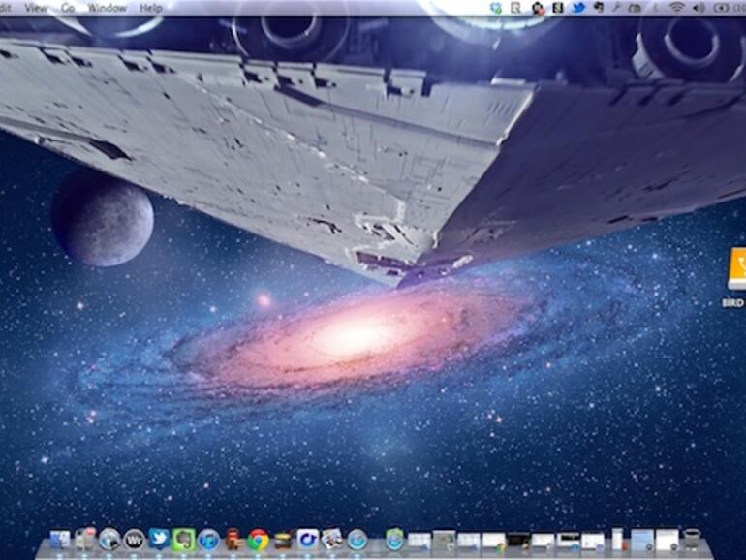
Task: Click the Bluetooth menu bar icon
Action: click(655, 8)
